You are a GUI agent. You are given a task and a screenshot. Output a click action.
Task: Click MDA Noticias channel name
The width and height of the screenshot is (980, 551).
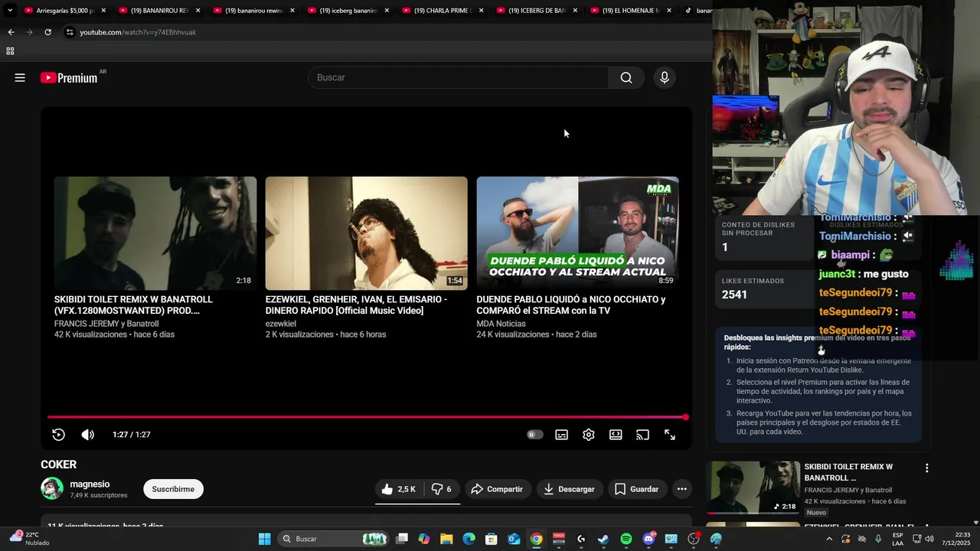point(501,324)
